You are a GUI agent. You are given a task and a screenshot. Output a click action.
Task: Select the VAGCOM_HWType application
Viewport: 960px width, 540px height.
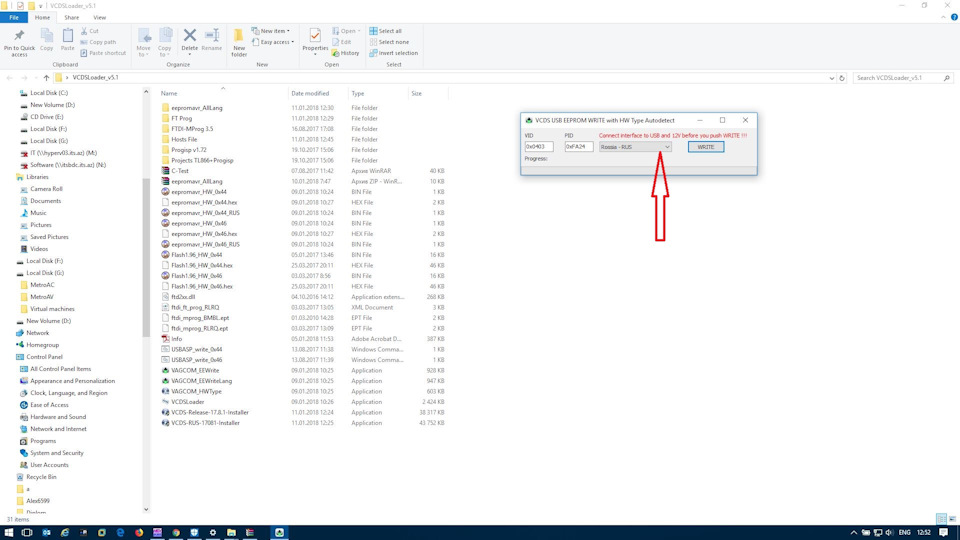tap(192, 392)
